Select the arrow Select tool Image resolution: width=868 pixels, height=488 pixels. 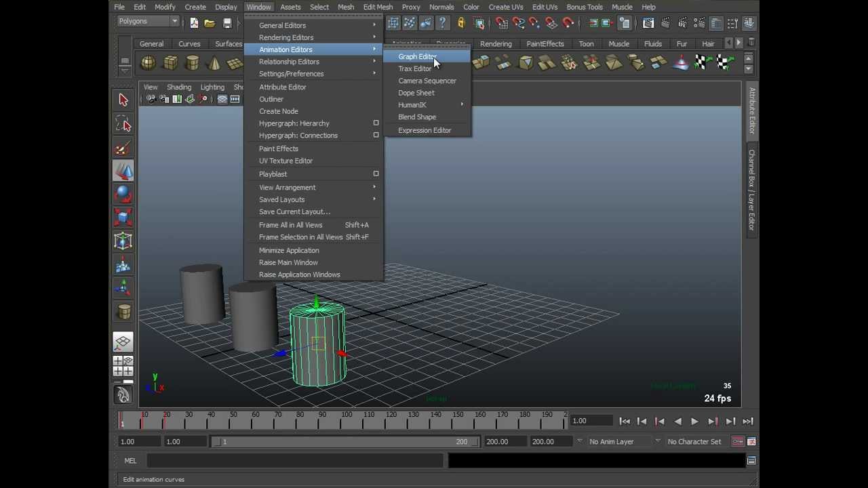[x=123, y=100]
